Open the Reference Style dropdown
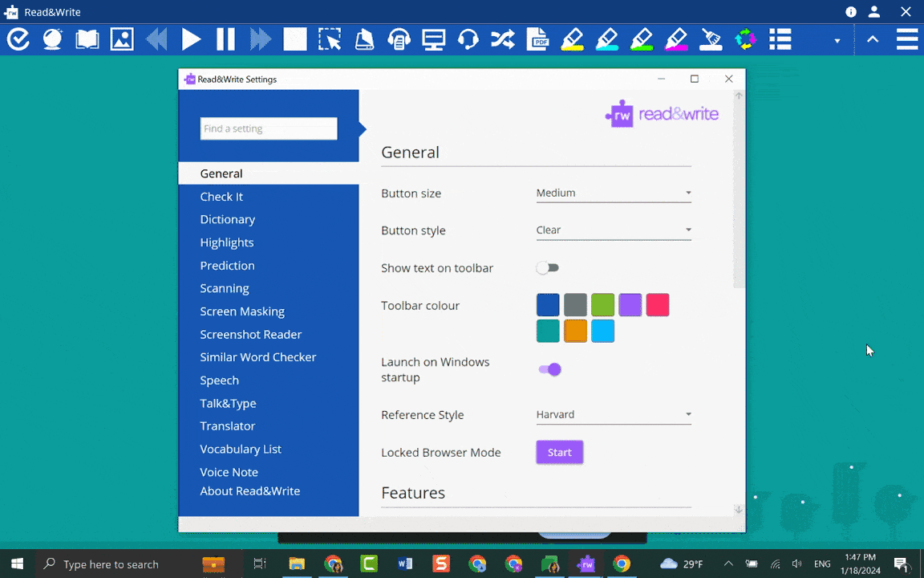Viewport: 924px width, 578px height. tap(614, 414)
